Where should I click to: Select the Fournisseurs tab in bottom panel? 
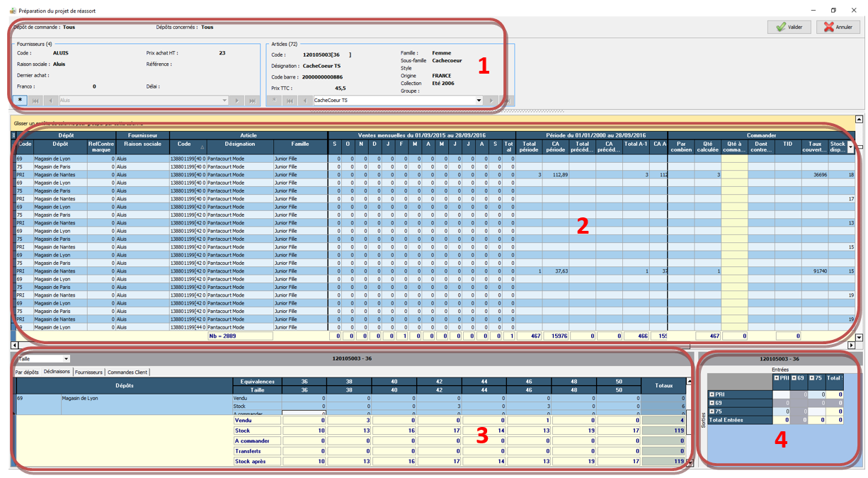click(x=89, y=372)
